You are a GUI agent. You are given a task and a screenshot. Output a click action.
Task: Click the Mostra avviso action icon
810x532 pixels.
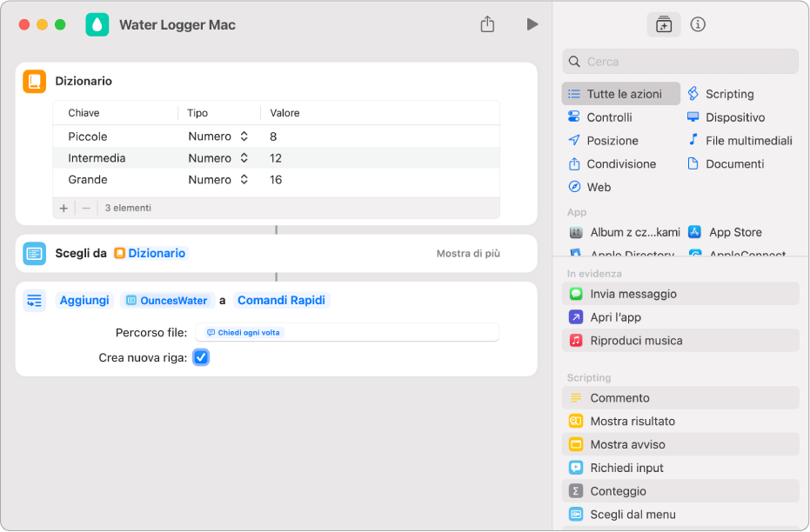tap(576, 444)
